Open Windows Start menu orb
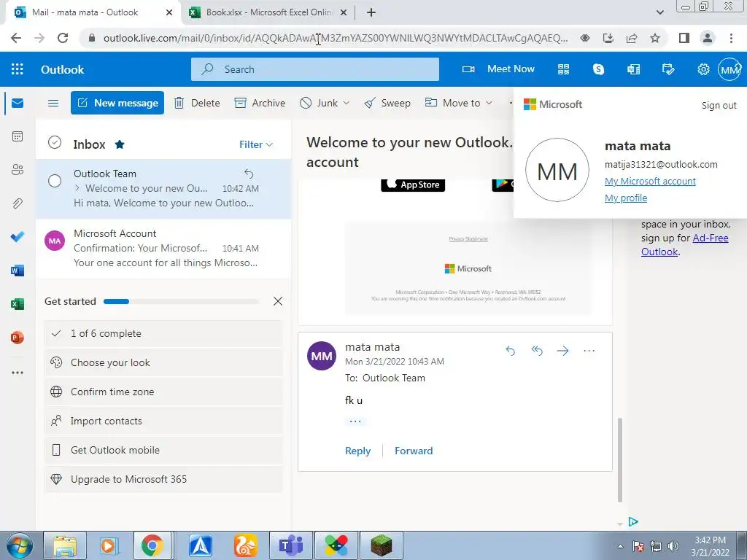This screenshot has height=560, width=747. pyautogui.click(x=20, y=545)
